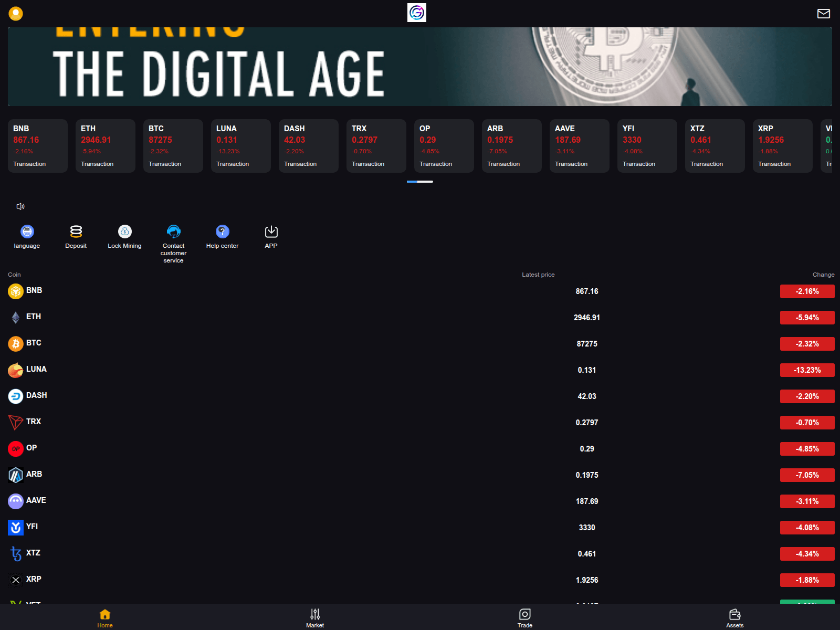Select the BNB coin row
840x630 pixels.
point(210,291)
